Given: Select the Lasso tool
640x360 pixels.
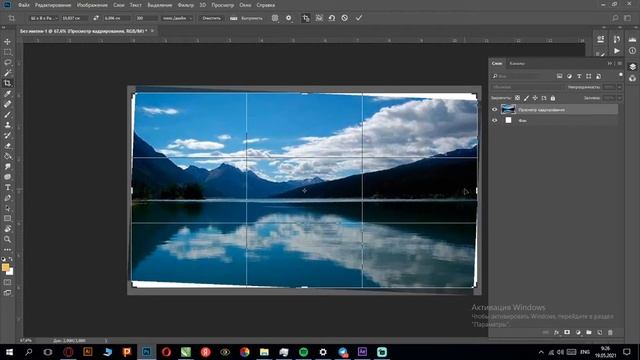Looking at the screenshot, I should [x=7, y=62].
